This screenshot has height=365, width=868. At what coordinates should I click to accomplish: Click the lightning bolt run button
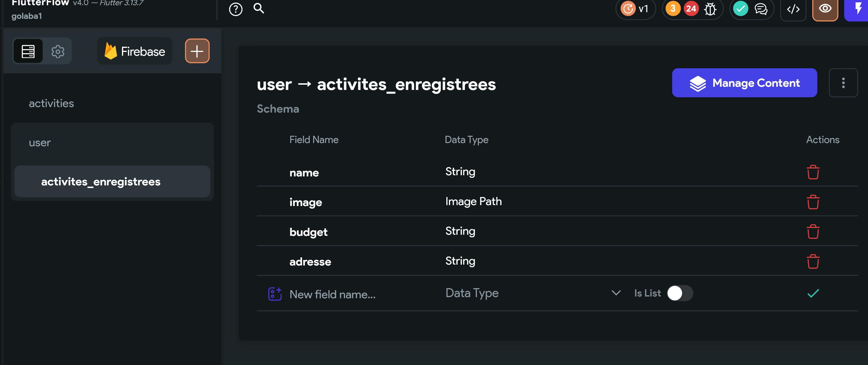tap(858, 8)
